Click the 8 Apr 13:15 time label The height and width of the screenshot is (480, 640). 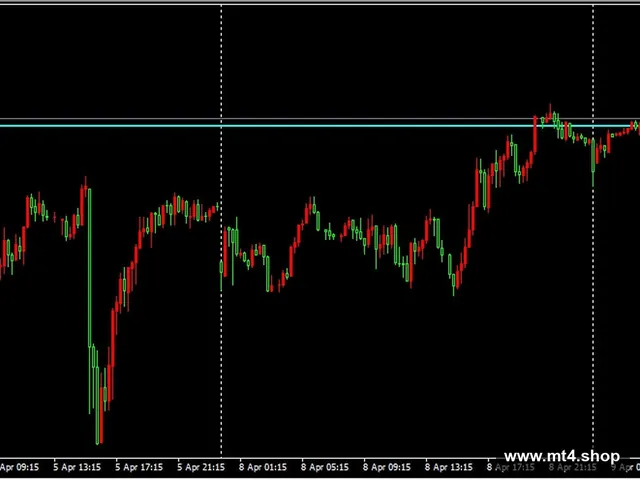[x=449, y=467]
